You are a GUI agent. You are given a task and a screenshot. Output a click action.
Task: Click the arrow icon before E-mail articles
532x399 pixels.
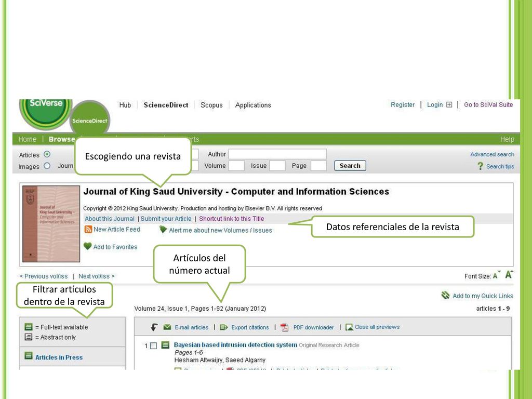pyautogui.click(x=154, y=327)
